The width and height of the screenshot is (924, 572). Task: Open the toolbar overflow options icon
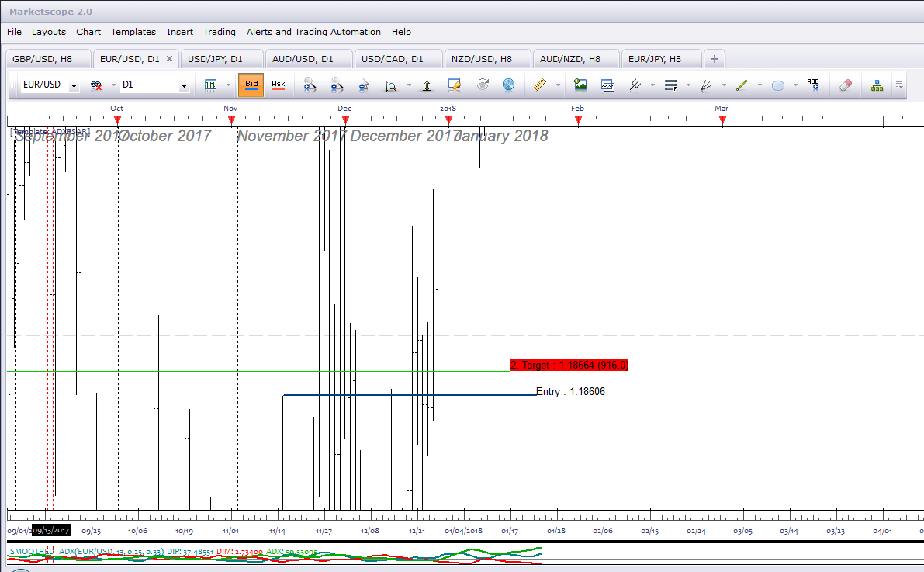899,85
